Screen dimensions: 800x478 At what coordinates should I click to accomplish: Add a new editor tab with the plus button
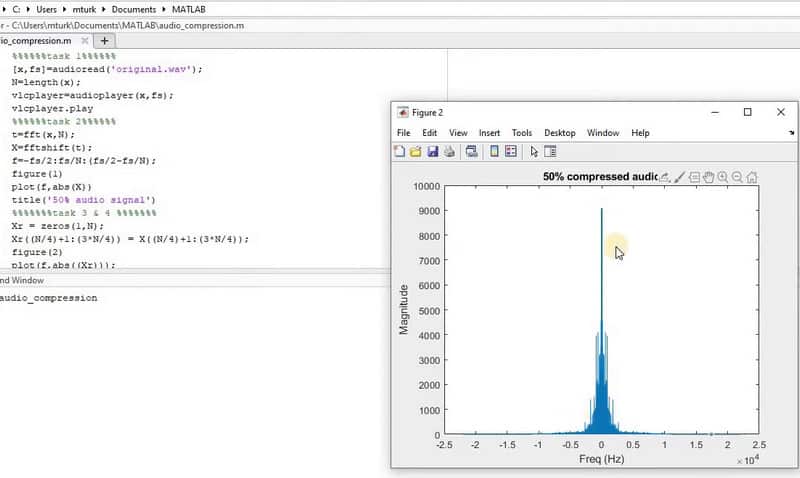coord(104,41)
